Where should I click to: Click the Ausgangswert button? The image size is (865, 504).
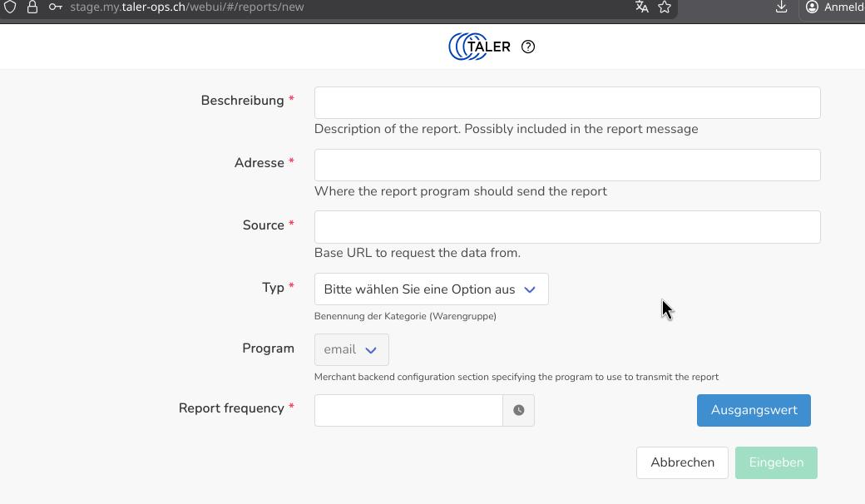click(754, 410)
